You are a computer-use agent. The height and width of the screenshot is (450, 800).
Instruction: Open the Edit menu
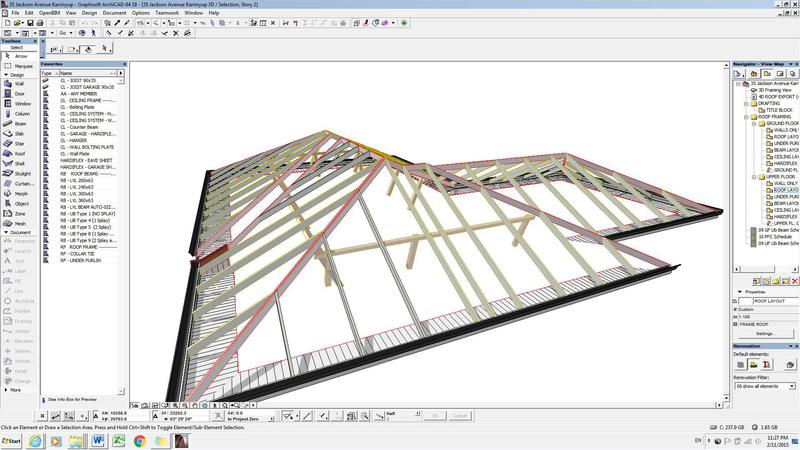coord(29,13)
